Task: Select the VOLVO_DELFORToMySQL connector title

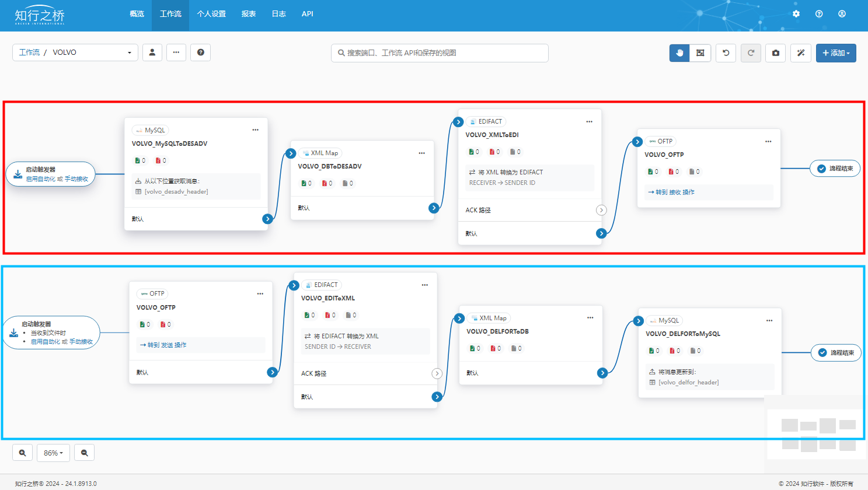Action: point(683,334)
